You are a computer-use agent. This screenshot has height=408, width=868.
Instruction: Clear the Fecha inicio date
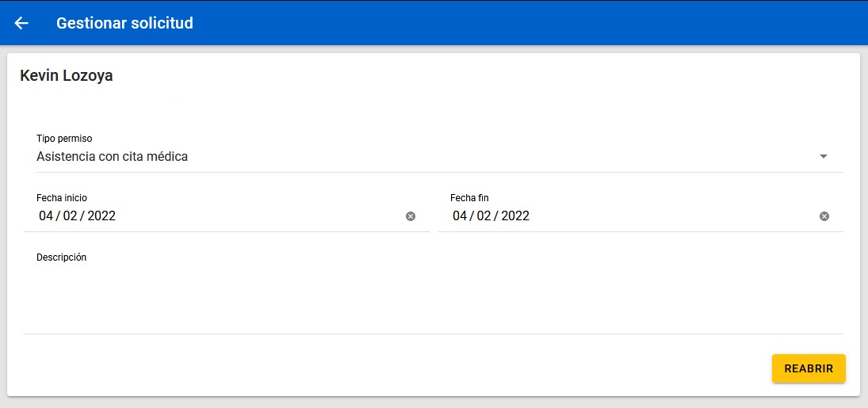pos(411,216)
